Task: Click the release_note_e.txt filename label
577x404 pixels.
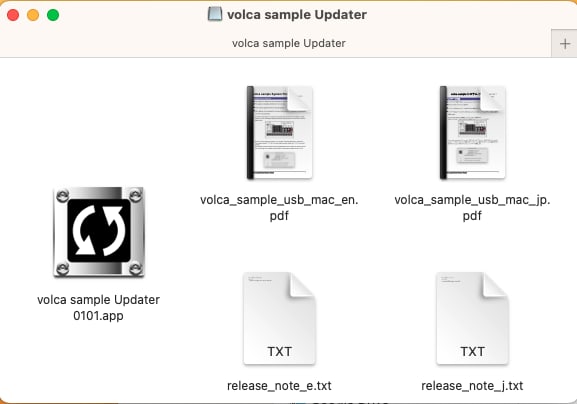Action: coord(279,386)
